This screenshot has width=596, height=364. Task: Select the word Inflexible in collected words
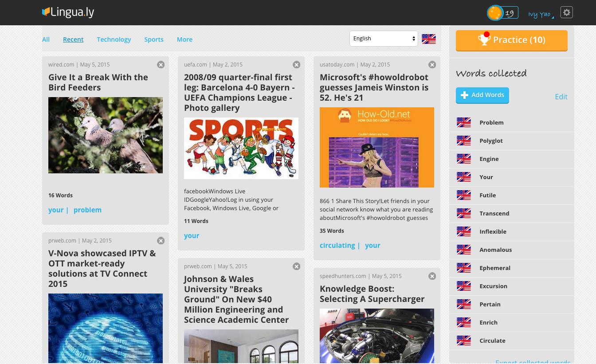(x=493, y=231)
